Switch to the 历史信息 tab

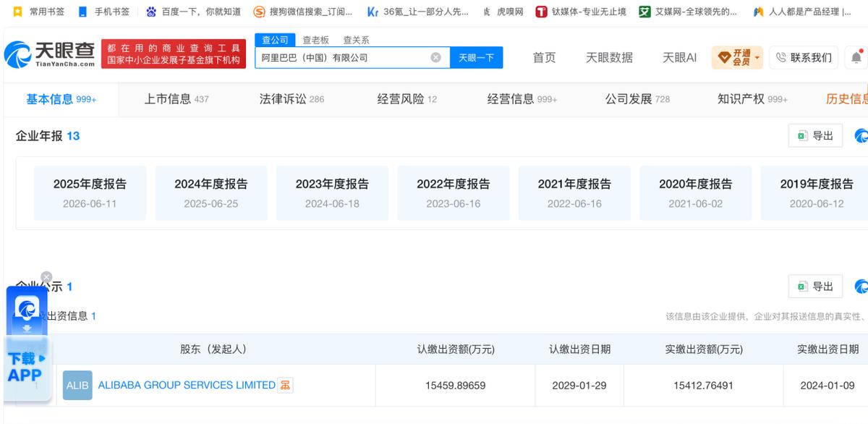[847, 99]
